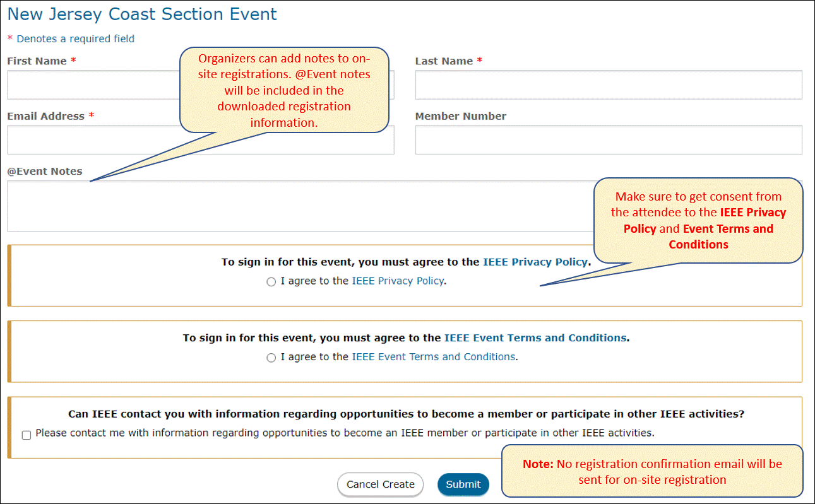Open the bold IEEE Privacy Policy heading link
This screenshot has height=504, width=815.
tap(535, 262)
